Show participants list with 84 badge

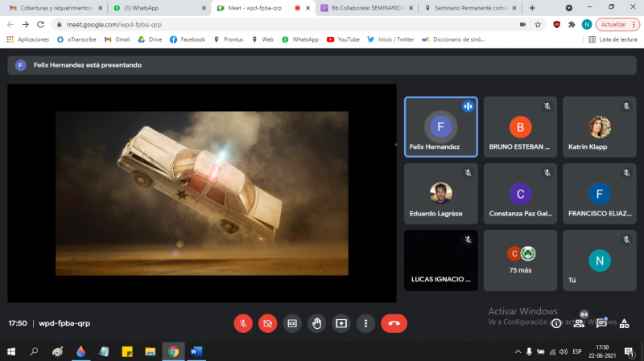pos(579,323)
